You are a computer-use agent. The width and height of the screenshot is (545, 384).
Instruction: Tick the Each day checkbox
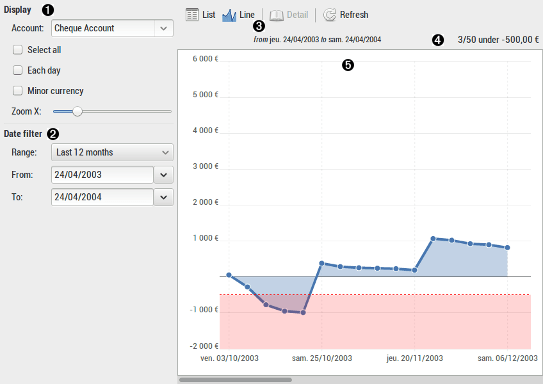(18, 70)
